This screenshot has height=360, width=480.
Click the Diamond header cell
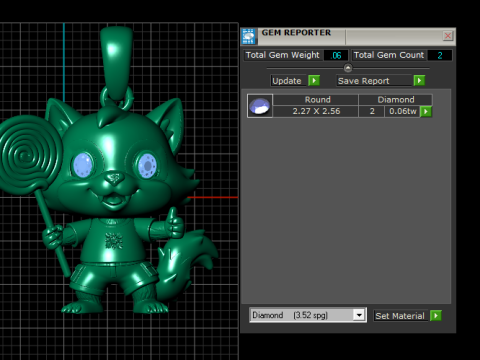coord(396,100)
